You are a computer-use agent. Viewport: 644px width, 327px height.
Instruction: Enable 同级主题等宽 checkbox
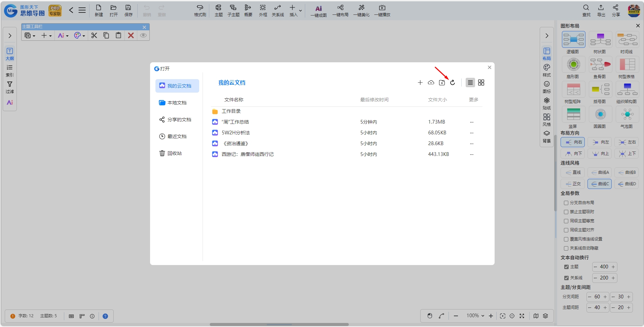pos(566,221)
